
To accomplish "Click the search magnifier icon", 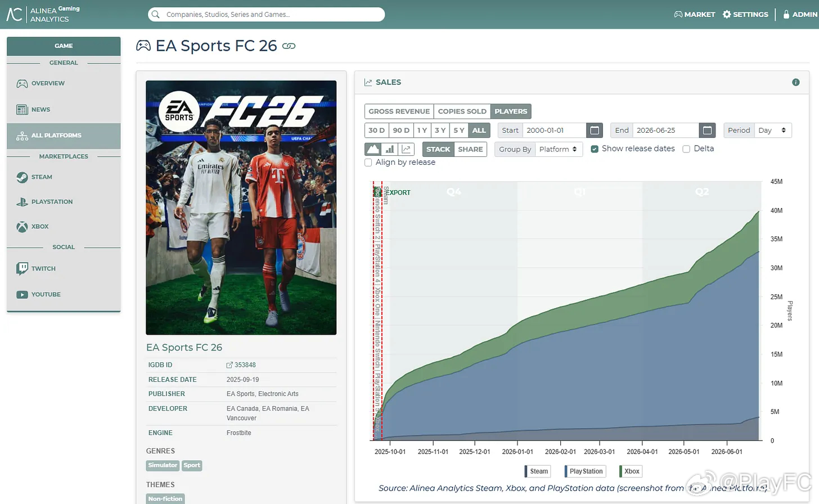I will click(156, 15).
